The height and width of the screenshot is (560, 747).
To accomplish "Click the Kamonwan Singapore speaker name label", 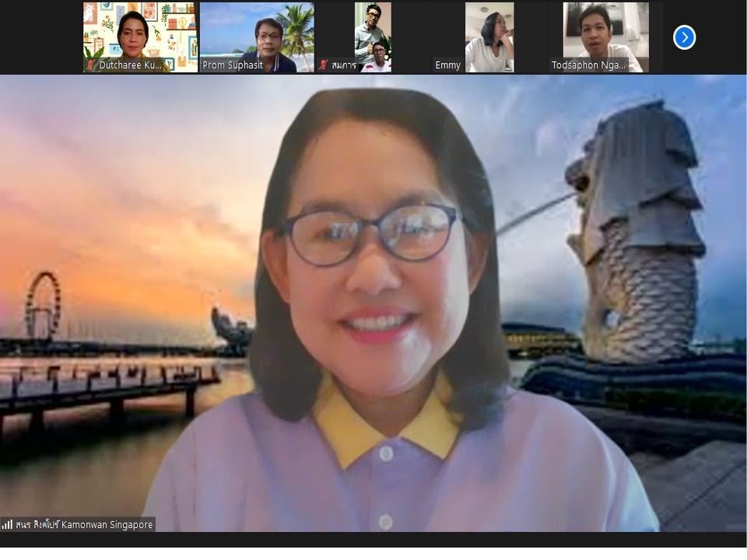I will click(x=84, y=525).
